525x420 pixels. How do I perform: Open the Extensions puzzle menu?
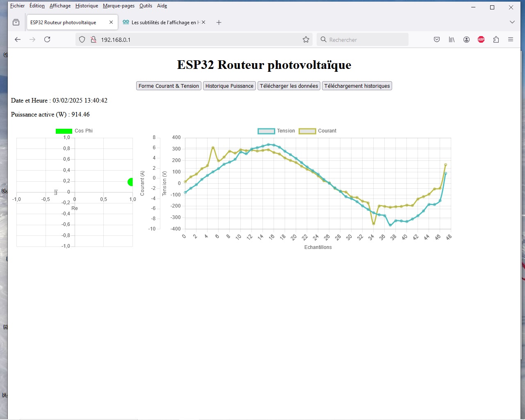(496, 39)
